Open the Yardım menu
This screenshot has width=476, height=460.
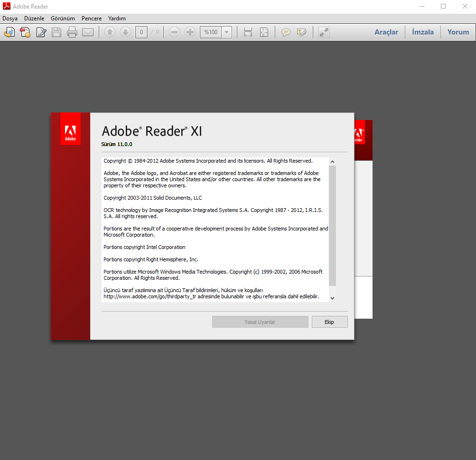pyautogui.click(x=117, y=18)
